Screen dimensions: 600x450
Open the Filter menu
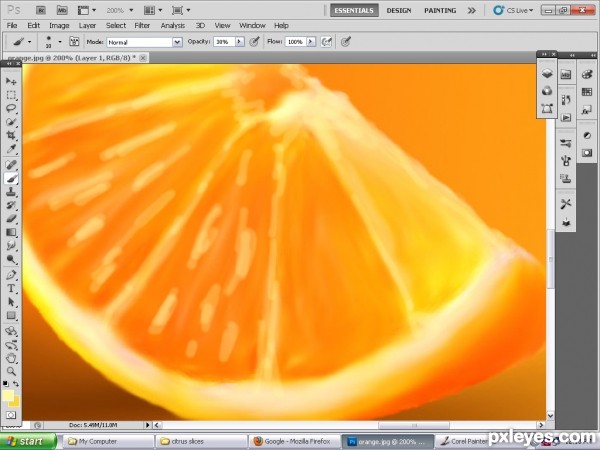point(142,25)
